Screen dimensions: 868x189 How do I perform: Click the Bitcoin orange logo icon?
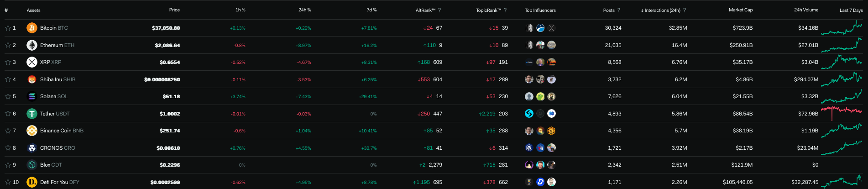[x=32, y=28]
